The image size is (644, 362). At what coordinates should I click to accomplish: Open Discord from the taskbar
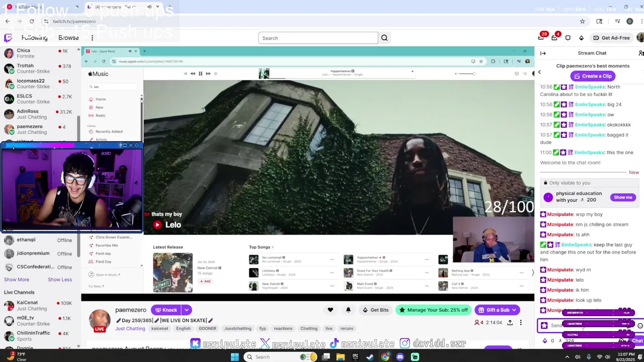point(400,357)
